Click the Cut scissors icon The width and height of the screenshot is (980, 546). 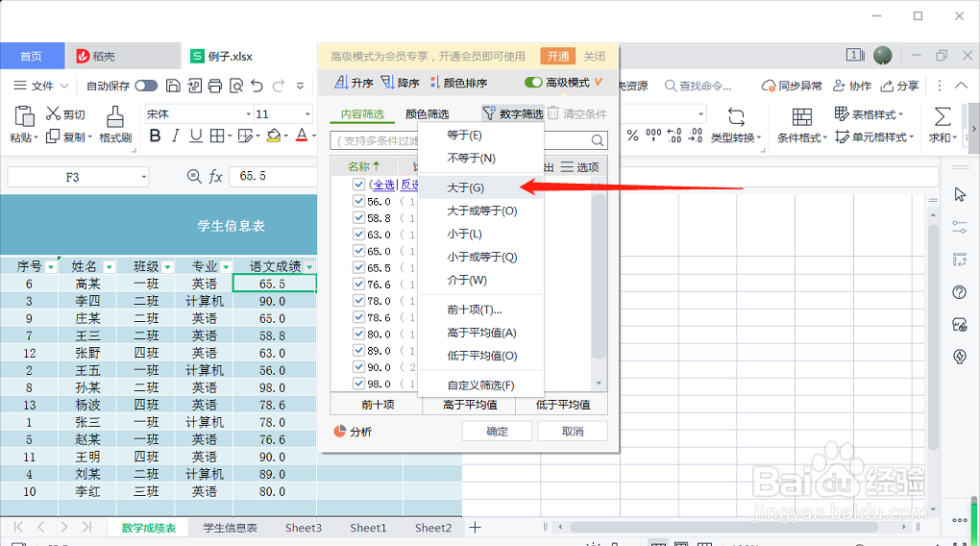53,113
